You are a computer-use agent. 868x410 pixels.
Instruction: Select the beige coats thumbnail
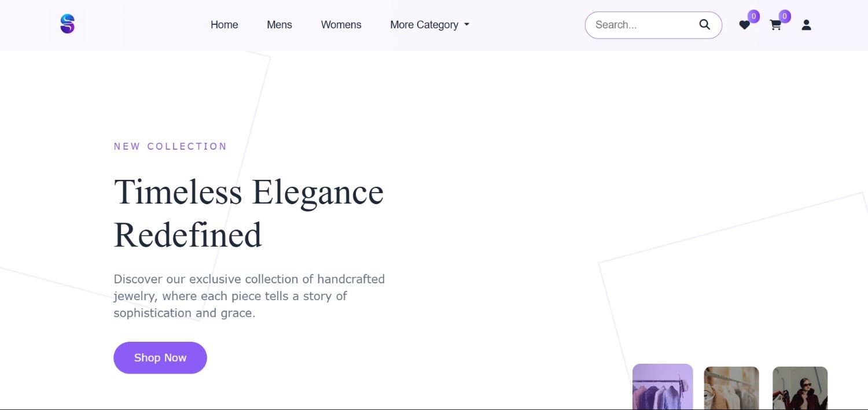tap(731, 388)
